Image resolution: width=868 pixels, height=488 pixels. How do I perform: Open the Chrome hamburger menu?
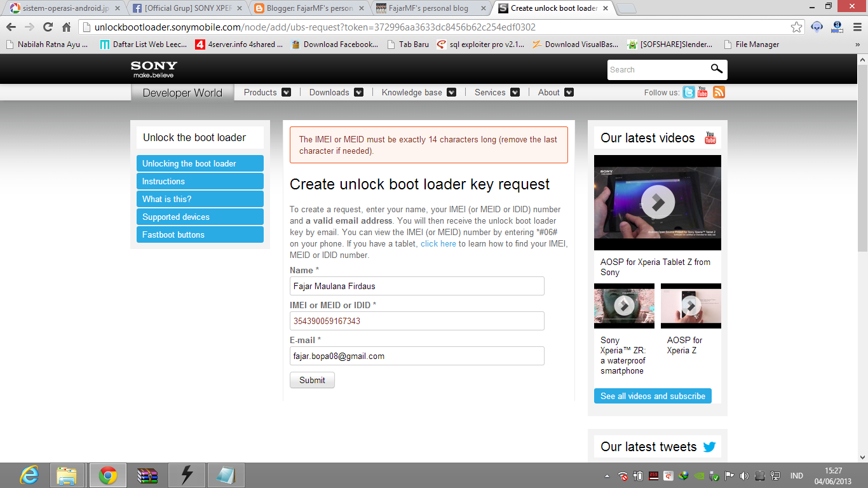coord(856,27)
